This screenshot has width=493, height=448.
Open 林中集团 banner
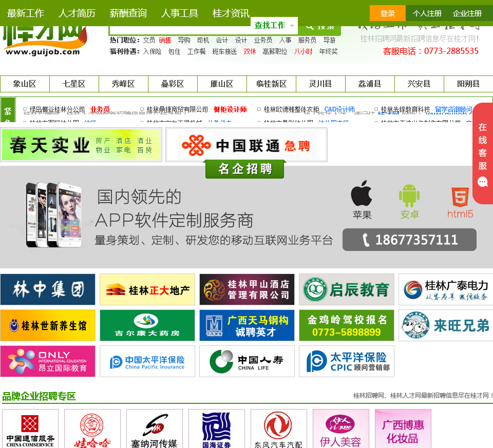48,289
